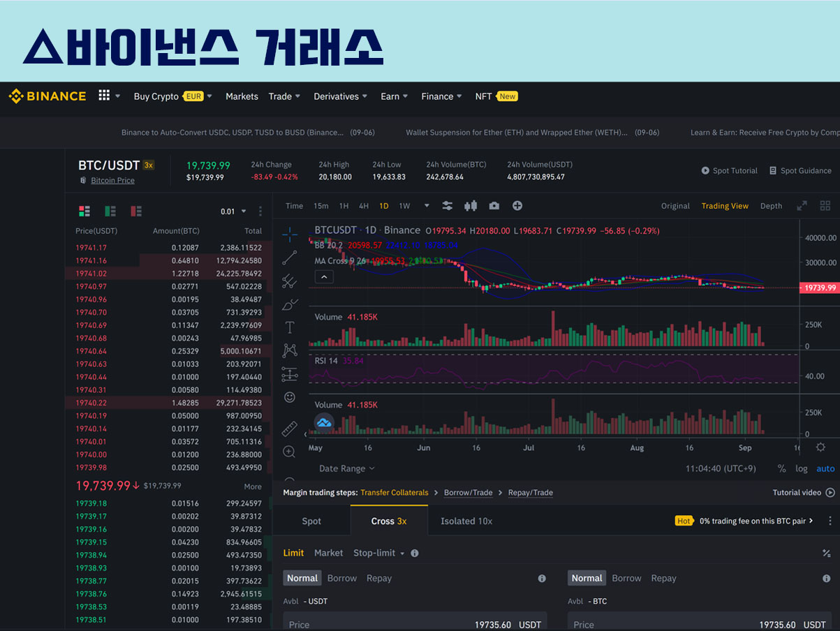
Task: Click the TradingView logo badge on chart
Action: tap(324, 422)
